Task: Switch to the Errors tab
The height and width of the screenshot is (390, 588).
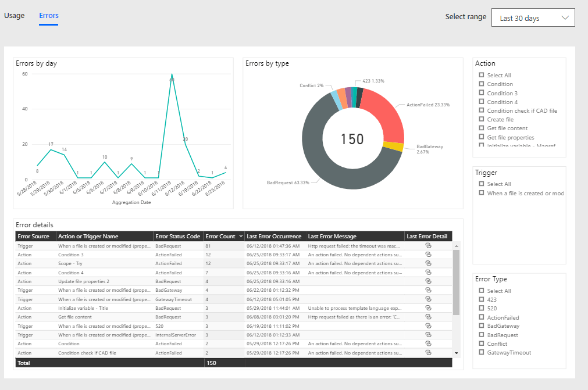Action: [x=49, y=15]
